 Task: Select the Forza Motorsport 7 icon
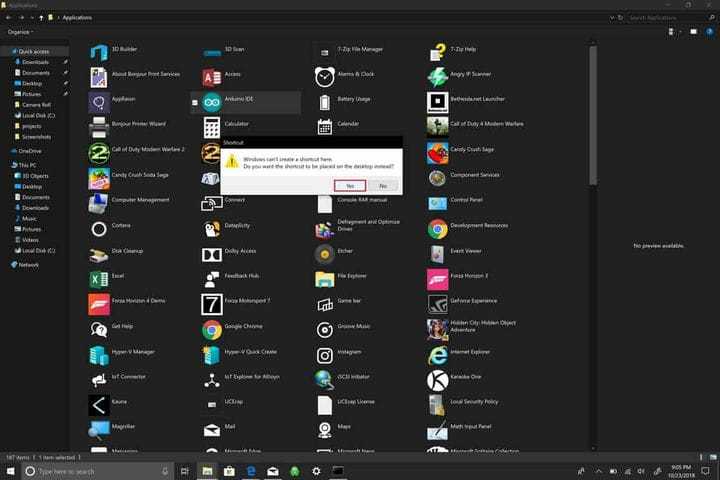pyautogui.click(x=212, y=304)
